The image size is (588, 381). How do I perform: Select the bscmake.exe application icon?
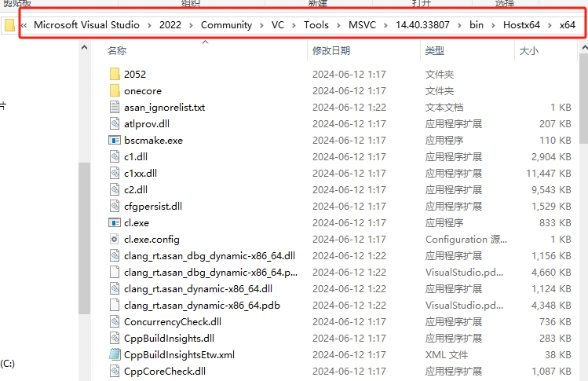[x=115, y=140]
